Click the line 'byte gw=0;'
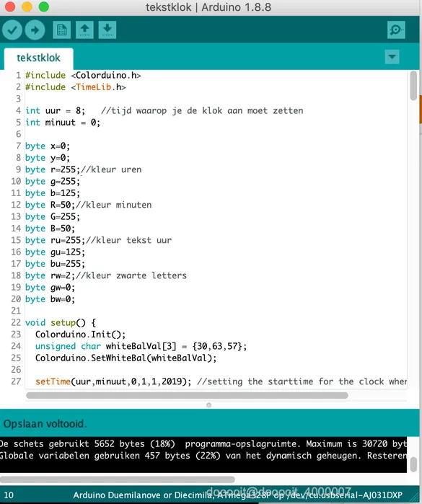Viewport: 422px width, 504px height. 50,288
